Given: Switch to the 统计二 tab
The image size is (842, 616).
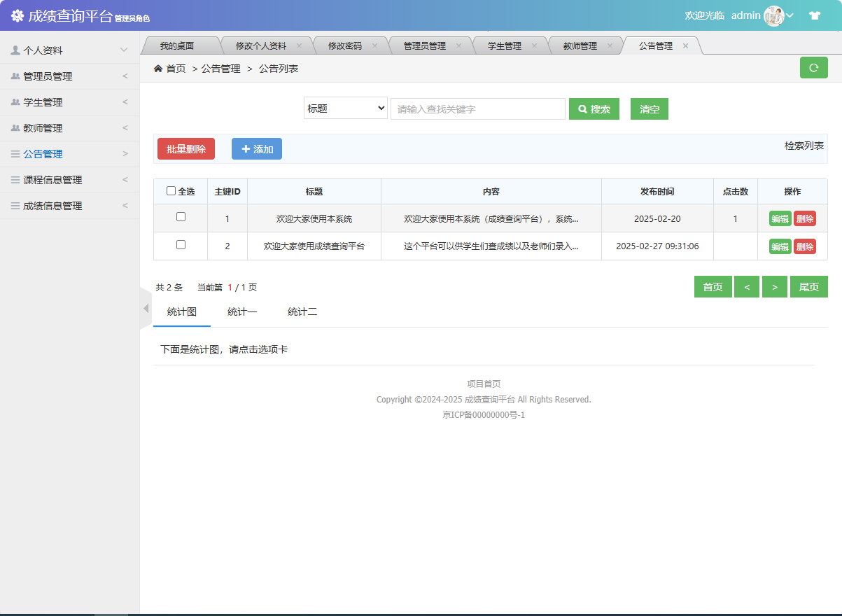Looking at the screenshot, I should (302, 312).
